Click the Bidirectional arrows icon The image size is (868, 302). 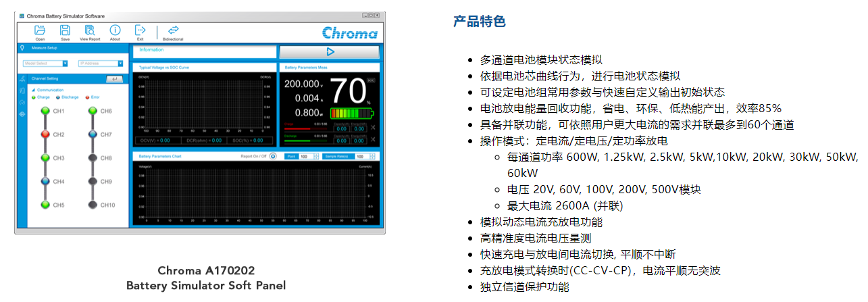pos(173,30)
